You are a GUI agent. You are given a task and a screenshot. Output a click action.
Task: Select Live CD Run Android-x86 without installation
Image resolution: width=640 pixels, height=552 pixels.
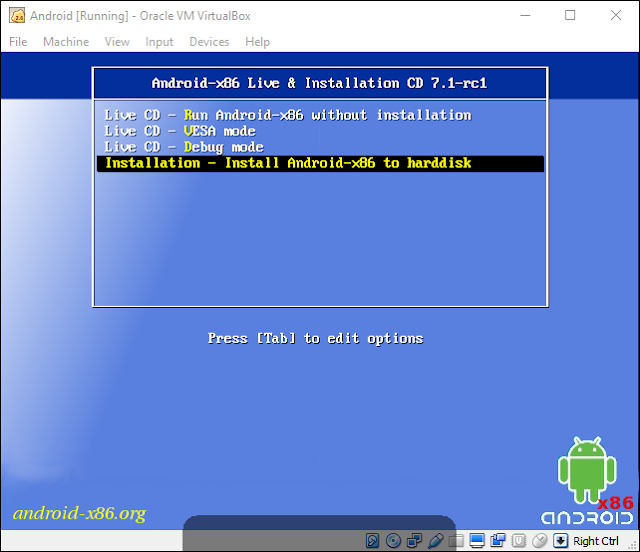pos(320,115)
